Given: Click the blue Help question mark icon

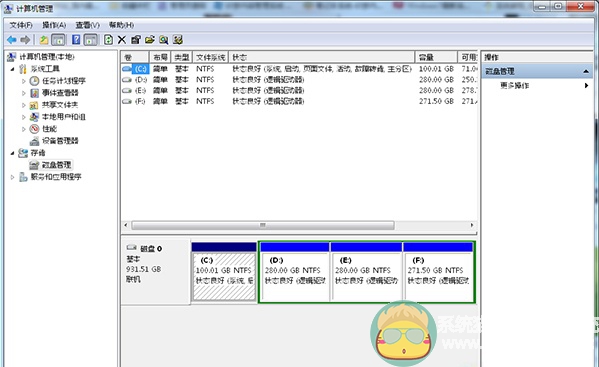Looking at the screenshot, I should click(x=76, y=40).
